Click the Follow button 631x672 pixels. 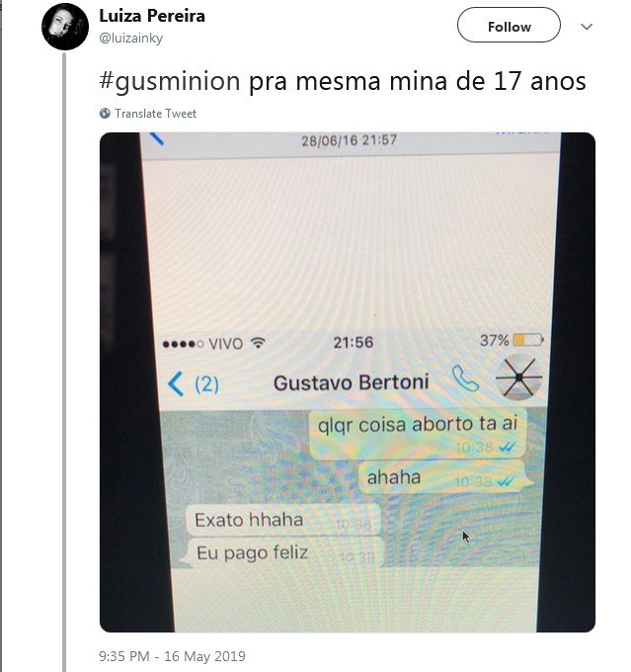[509, 25]
